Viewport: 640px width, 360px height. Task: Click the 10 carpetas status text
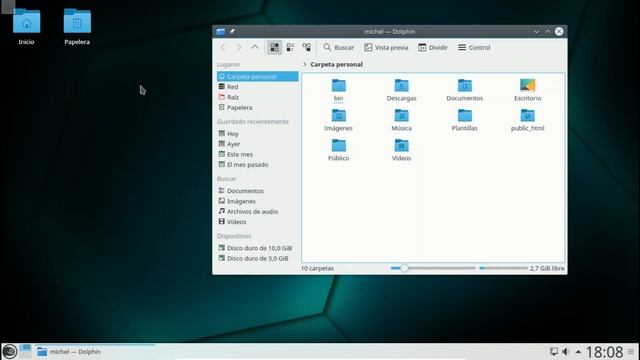317,268
